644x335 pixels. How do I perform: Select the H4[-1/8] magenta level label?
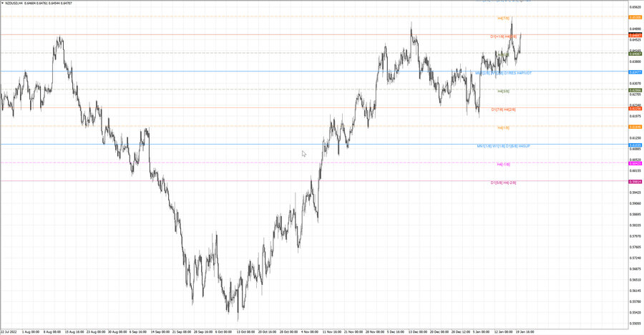(x=504, y=165)
